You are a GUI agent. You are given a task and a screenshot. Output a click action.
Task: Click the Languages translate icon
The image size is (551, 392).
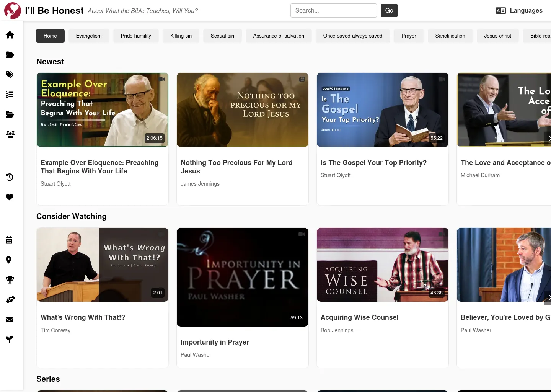501,11
